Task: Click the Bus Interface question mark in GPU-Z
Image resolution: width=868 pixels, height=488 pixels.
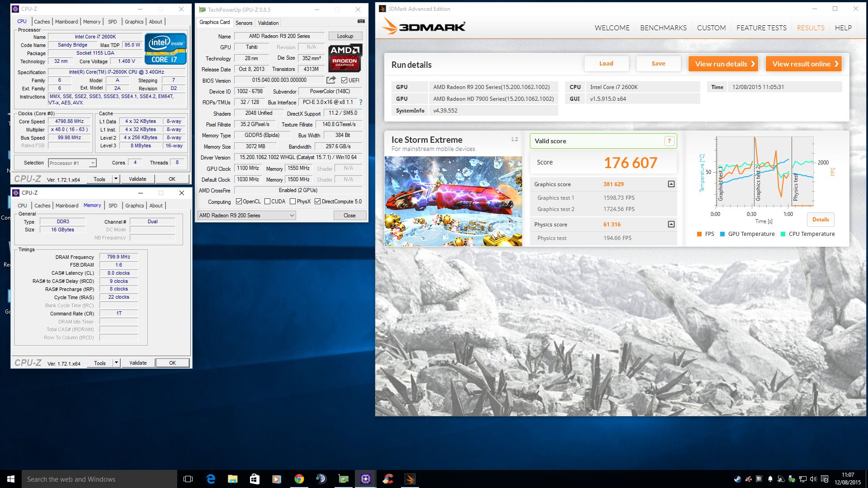Action: coord(361,102)
